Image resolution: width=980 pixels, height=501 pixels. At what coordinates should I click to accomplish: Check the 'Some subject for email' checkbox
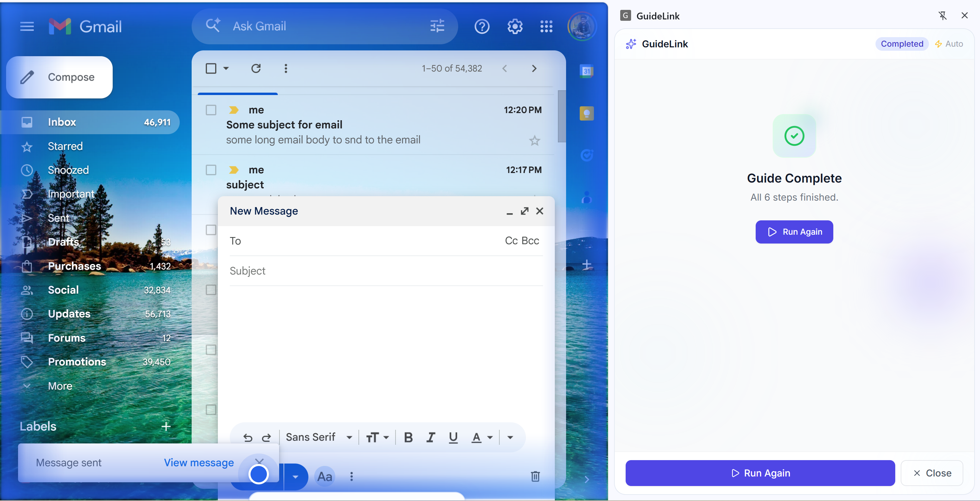tap(211, 110)
